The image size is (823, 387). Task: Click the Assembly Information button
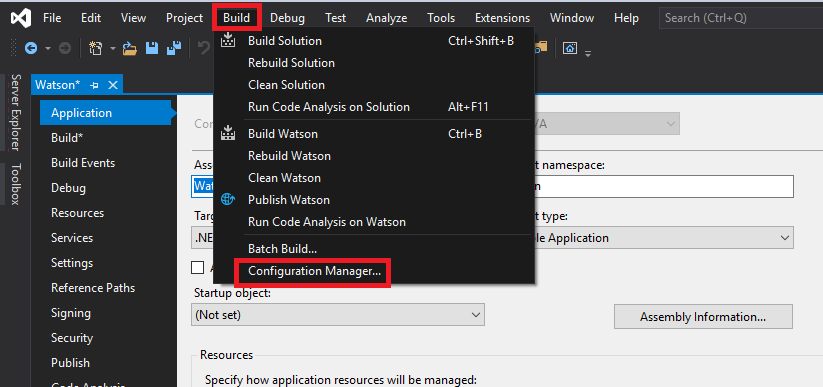703,317
